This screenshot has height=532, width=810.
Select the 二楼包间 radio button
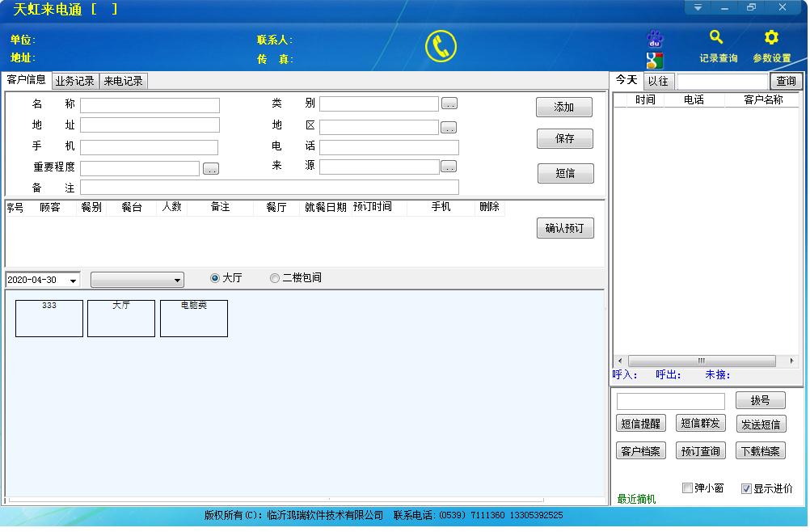275,278
